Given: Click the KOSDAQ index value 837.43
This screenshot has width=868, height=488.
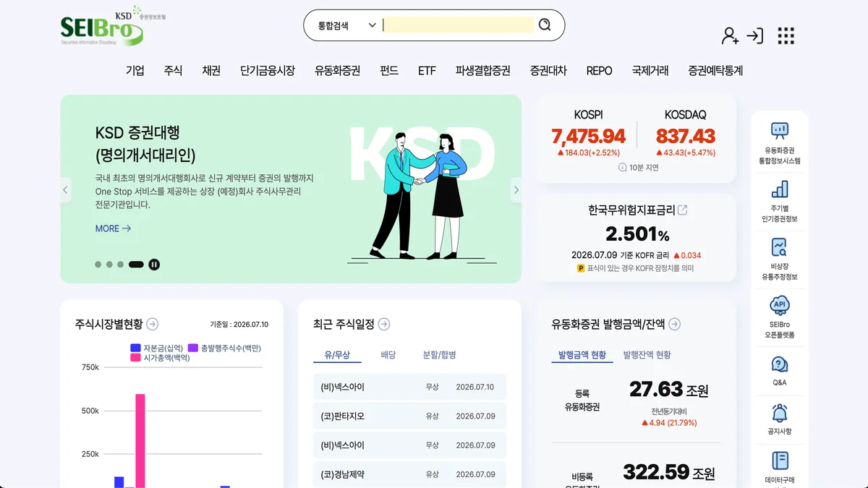Looking at the screenshot, I should pos(686,136).
